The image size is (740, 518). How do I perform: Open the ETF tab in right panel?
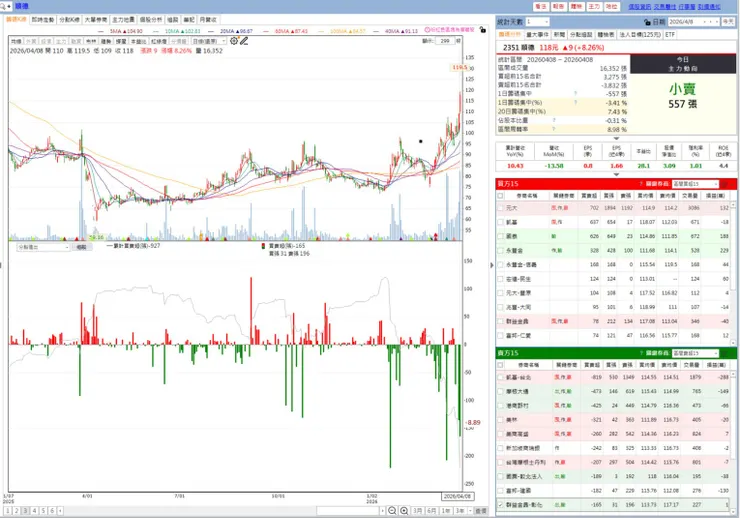[670, 35]
